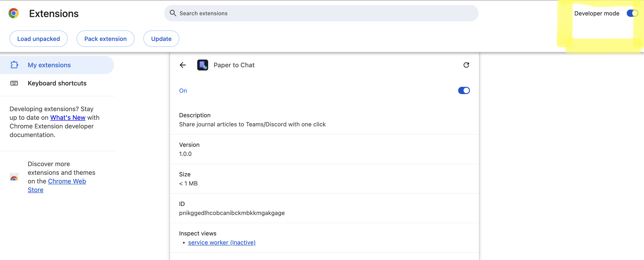
Task: Click the Chrome Web Store icon
Action: [14, 177]
